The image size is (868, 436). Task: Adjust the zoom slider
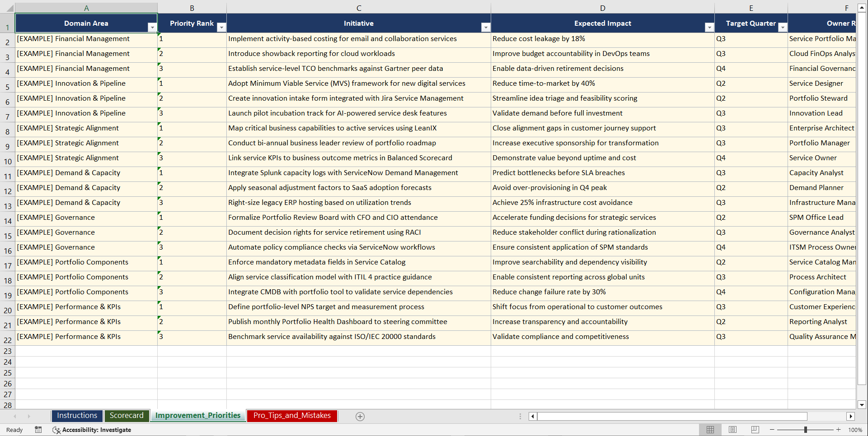click(x=805, y=430)
